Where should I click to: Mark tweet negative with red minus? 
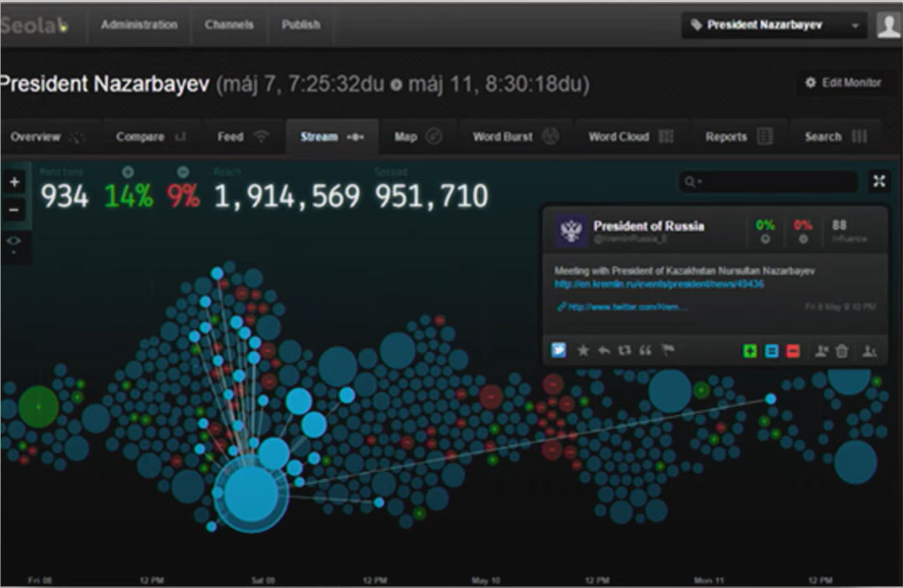(x=793, y=350)
